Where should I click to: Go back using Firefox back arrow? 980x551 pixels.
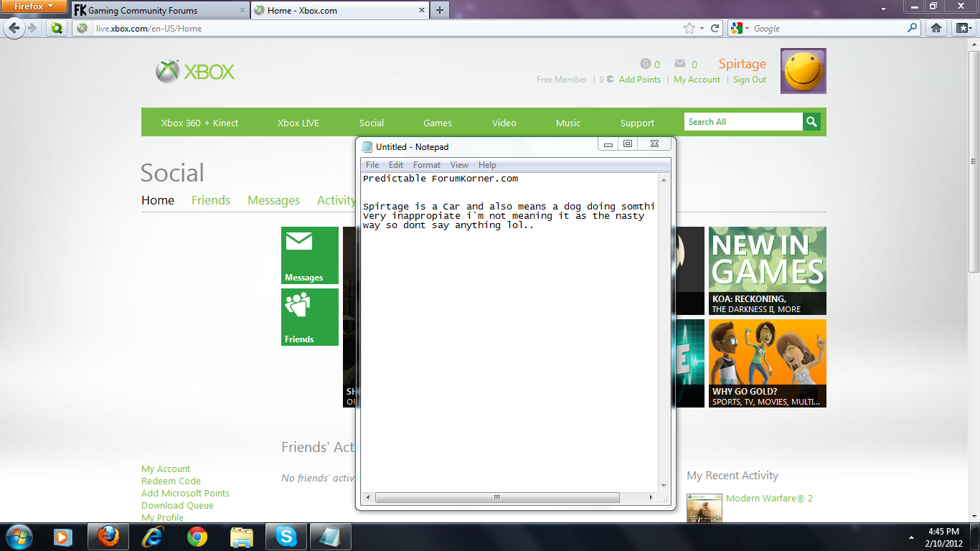click(15, 28)
